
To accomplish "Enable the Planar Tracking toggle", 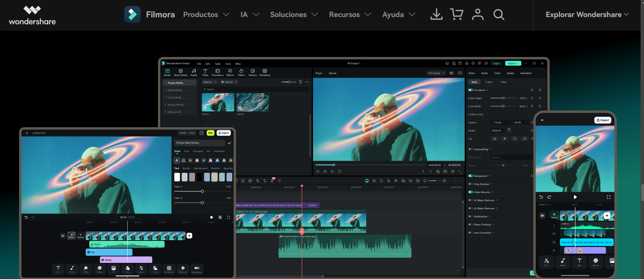I will pos(471,224).
